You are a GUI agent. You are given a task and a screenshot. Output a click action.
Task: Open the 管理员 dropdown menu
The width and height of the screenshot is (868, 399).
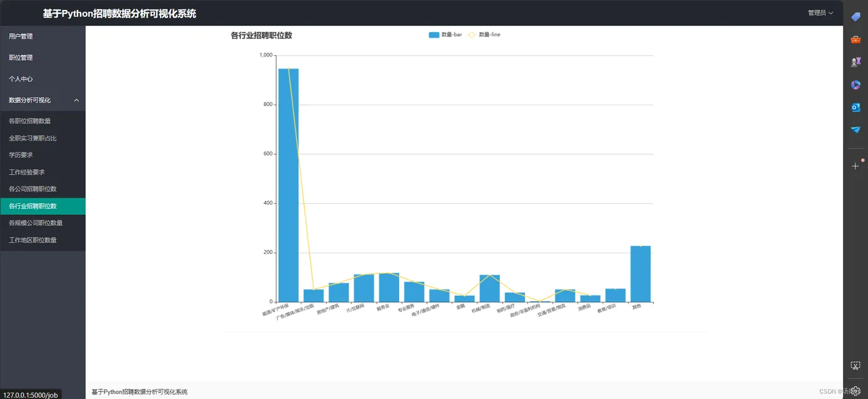pos(820,13)
